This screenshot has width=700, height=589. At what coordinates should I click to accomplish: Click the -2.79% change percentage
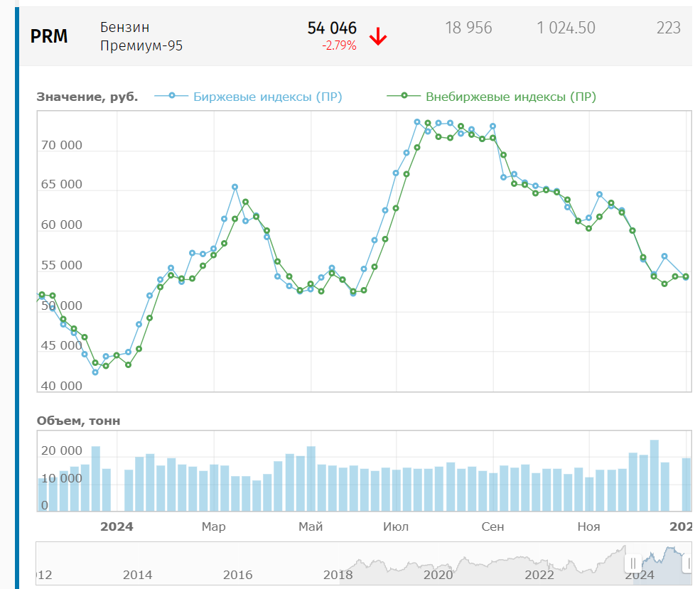click(339, 46)
